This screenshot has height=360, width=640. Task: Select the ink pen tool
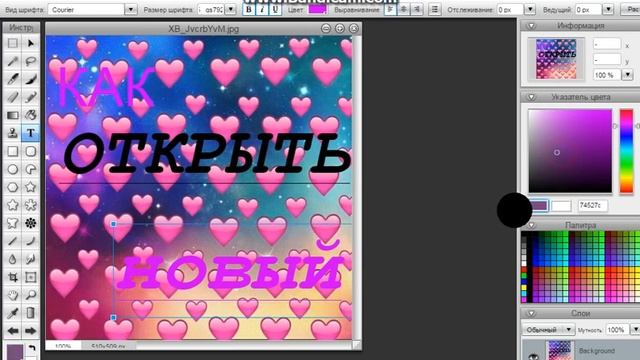coord(13,79)
